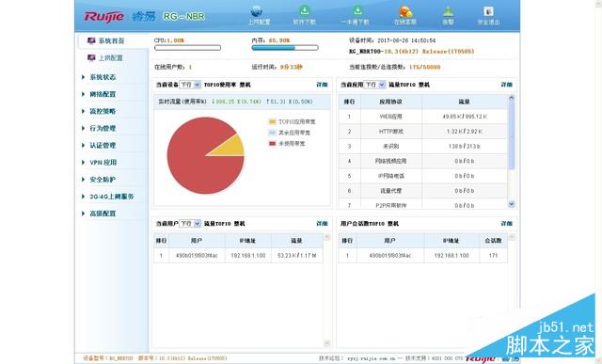Click the 设备时间 2017-06-26 timestamp
Image resolution: width=602 pixels, height=364 pixels.
(x=406, y=40)
